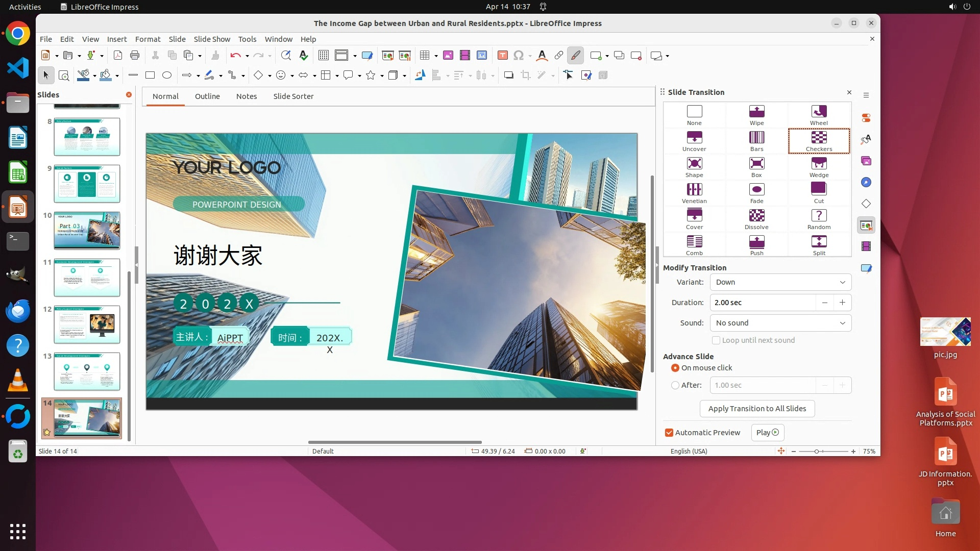The height and width of the screenshot is (551, 980).
Task: Click the Print toolbar icon
Action: tap(135, 56)
